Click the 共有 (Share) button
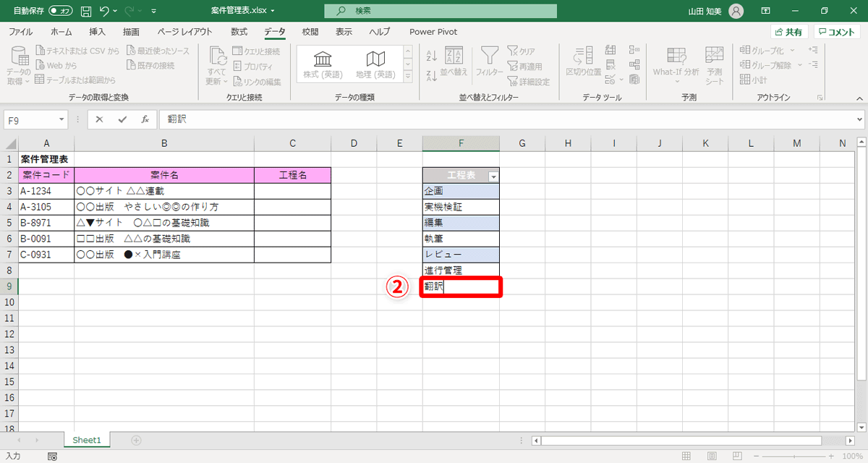This screenshot has height=463, width=868. pyautogui.click(x=788, y=32)
